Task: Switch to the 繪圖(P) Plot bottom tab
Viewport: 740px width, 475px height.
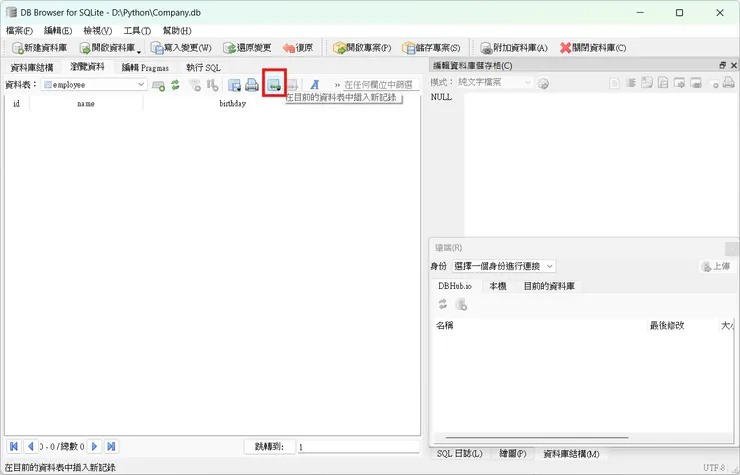Action: [x=513, y=454]
